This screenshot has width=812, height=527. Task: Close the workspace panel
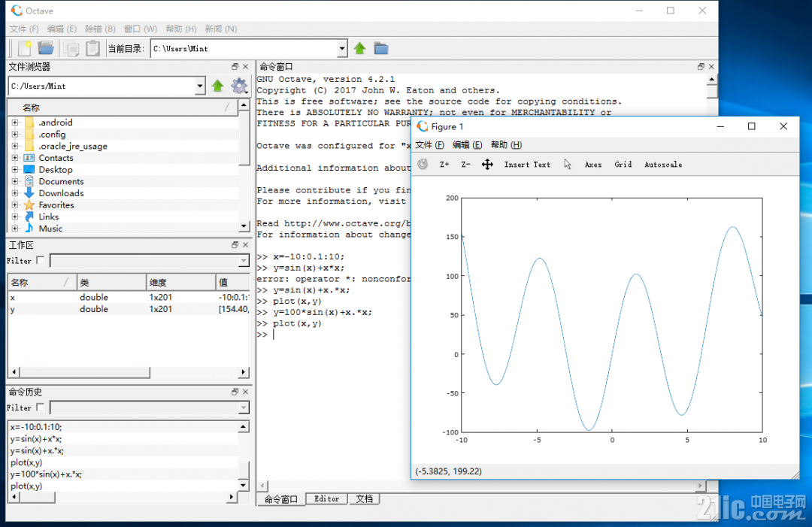point(245,245)
